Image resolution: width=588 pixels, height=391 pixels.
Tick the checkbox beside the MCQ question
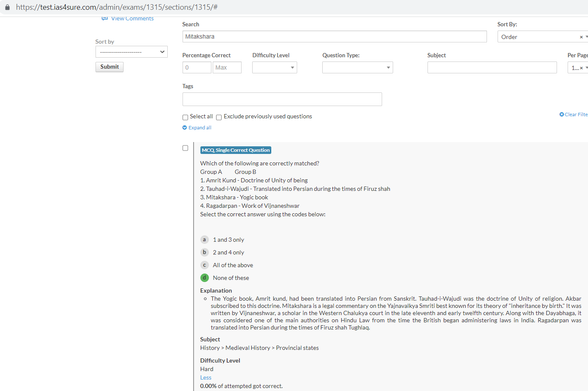pyautogui.click(x=185, y=148)
